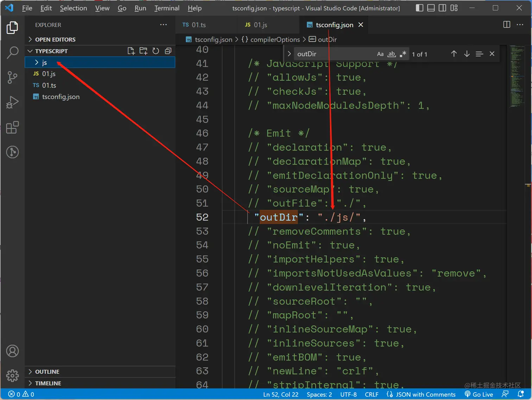Open Source Control view
The image size is (532, 400).
[12, 77]
